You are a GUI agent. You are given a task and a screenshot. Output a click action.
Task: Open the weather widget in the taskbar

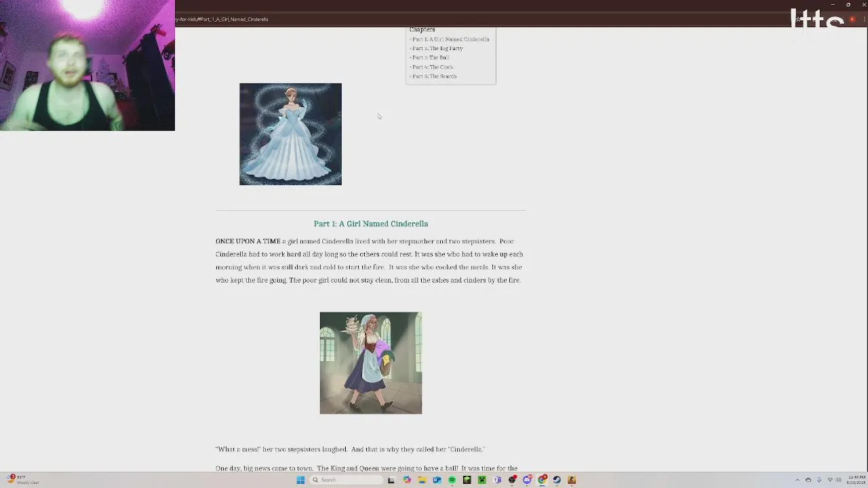[24, 480]
